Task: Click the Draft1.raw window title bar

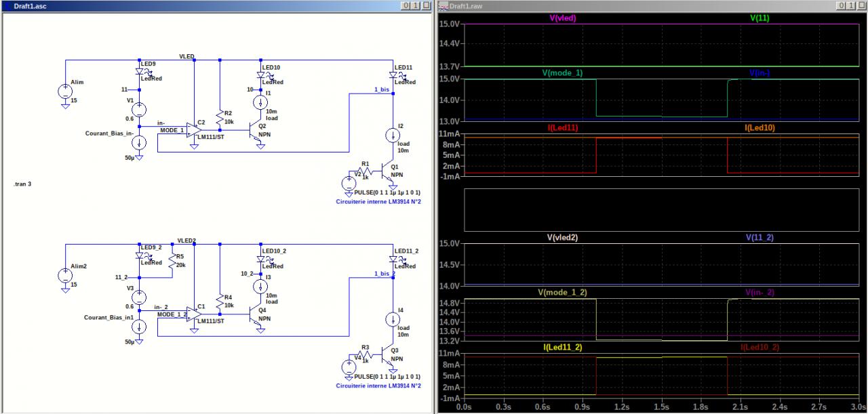Action: (610, 5)
